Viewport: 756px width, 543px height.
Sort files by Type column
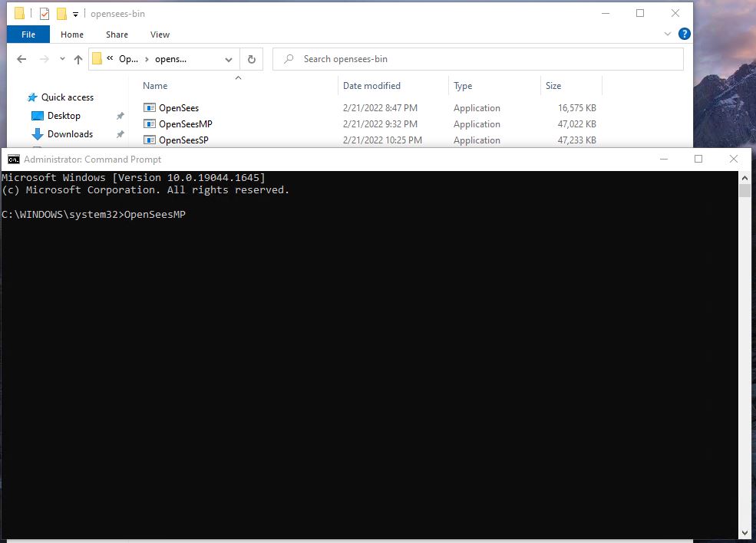(x=463, y=86)
